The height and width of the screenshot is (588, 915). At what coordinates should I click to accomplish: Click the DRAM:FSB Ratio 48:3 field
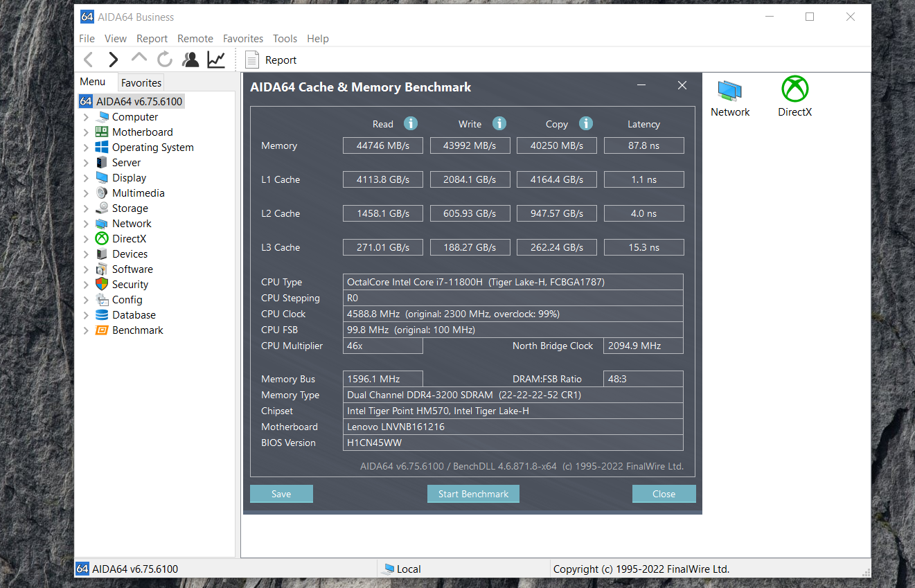(643, 379)
